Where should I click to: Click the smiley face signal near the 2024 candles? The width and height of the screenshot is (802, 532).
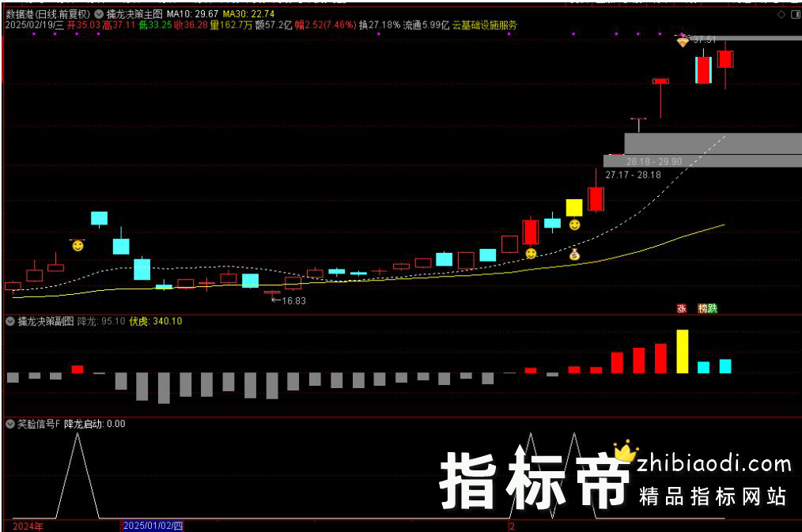(x=78, y=246)
